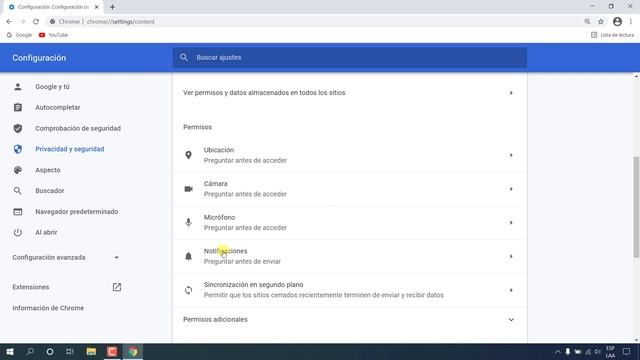Open Navegador predeterminado section
Screen dimensions: 640x360
coord(76,211)
